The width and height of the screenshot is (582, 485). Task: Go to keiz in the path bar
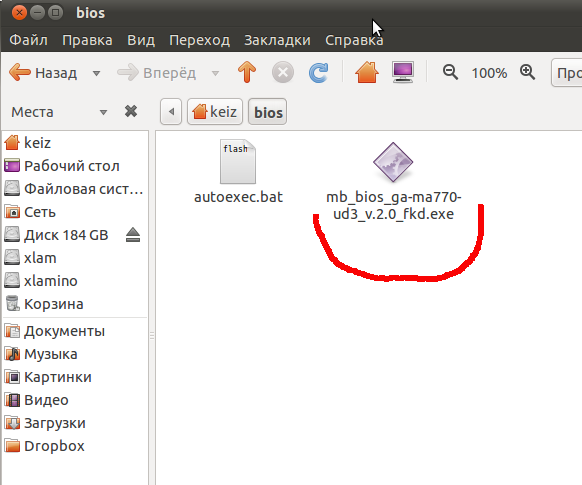(215, 111)
